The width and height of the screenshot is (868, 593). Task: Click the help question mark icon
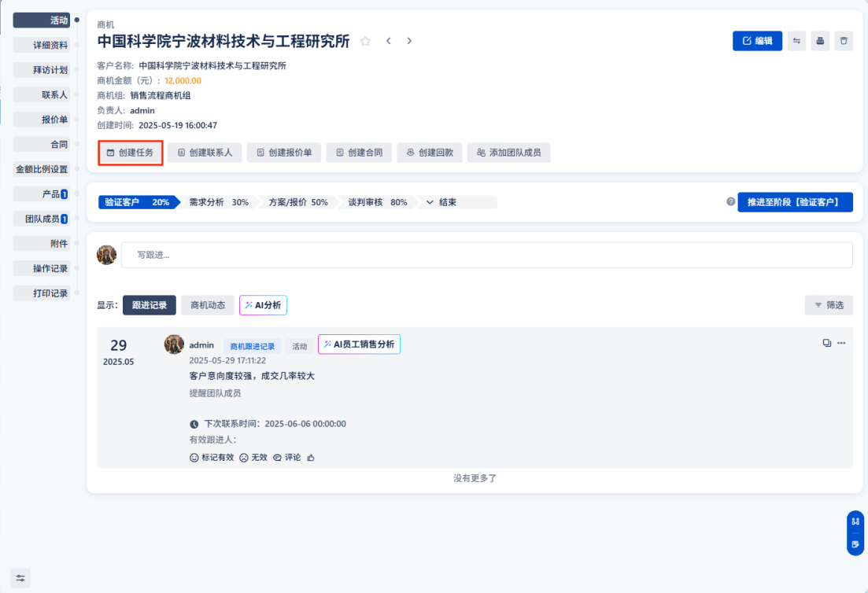[731, 202]
